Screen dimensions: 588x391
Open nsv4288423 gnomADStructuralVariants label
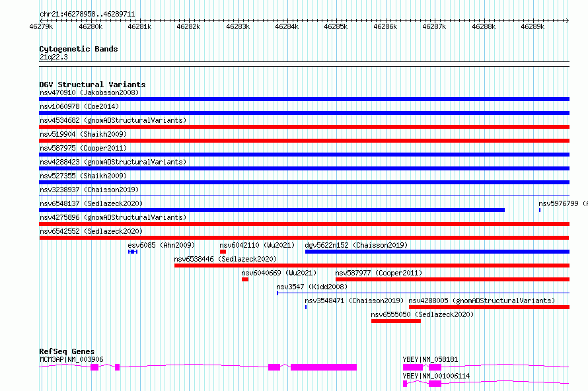click(113, 162)
